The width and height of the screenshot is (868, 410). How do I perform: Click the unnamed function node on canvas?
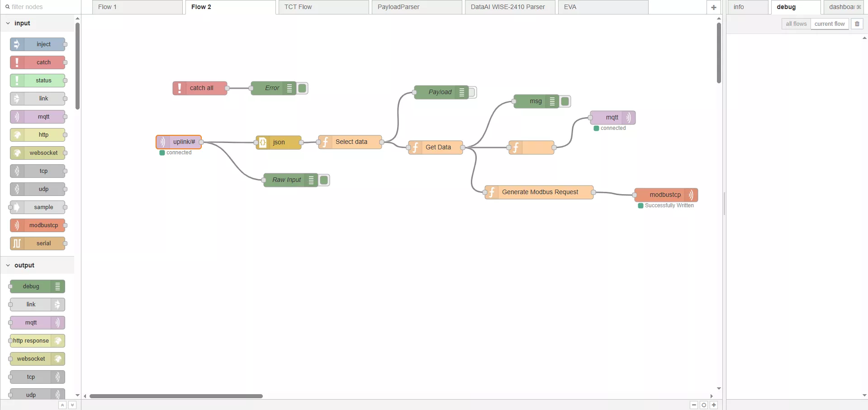click(x=531, y=148)
